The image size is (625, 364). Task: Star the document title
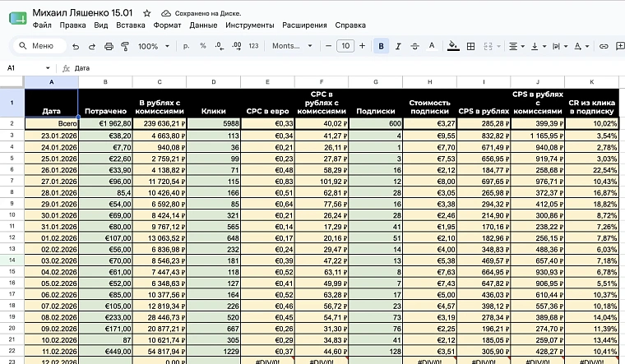(146, 13)
